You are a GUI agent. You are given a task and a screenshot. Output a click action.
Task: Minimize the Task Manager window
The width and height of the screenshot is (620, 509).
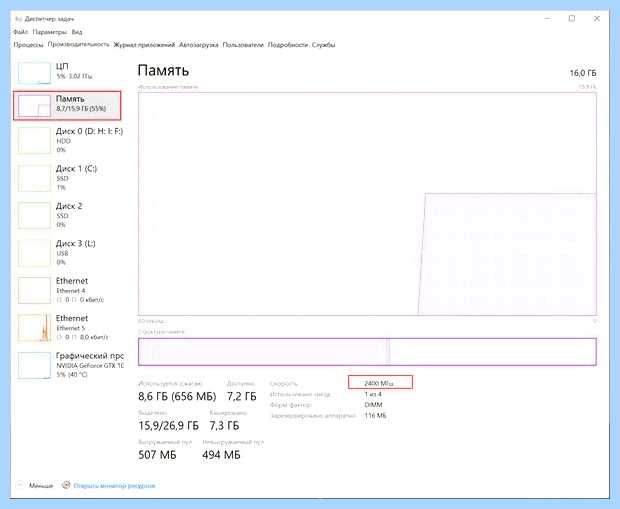click(547, 19)
